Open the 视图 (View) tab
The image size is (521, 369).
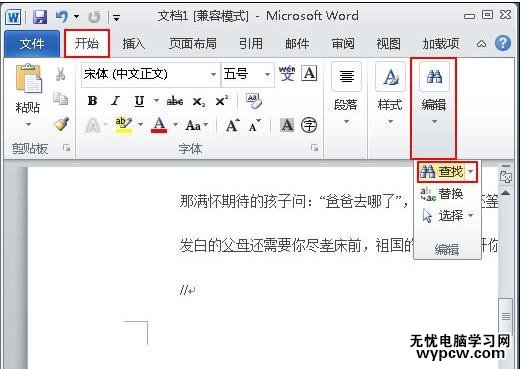point(388,44)
